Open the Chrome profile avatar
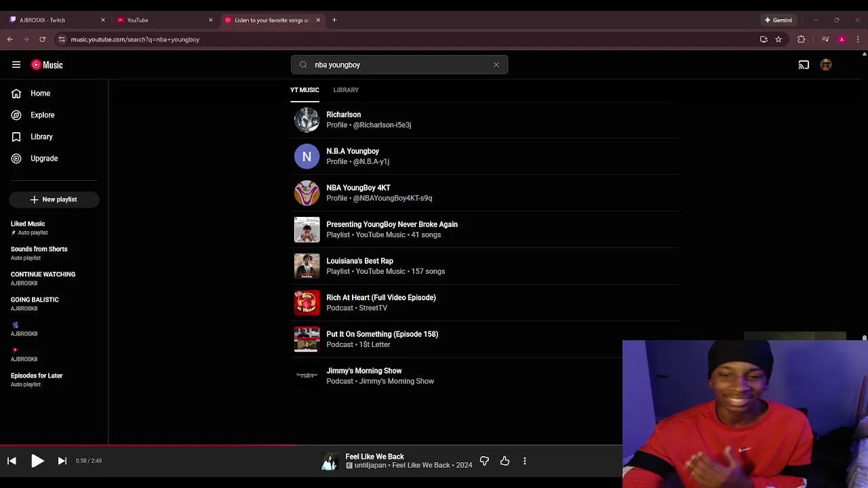The image size is (868, 488). (842, 39)
